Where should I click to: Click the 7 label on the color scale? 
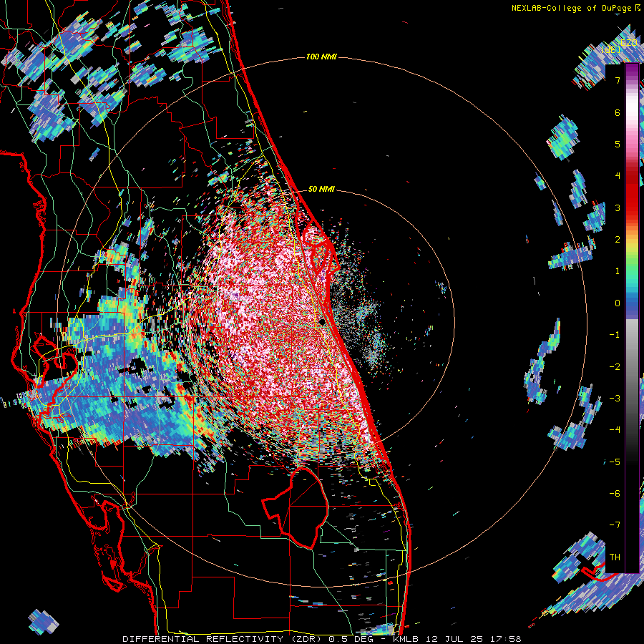pos(618,80)
